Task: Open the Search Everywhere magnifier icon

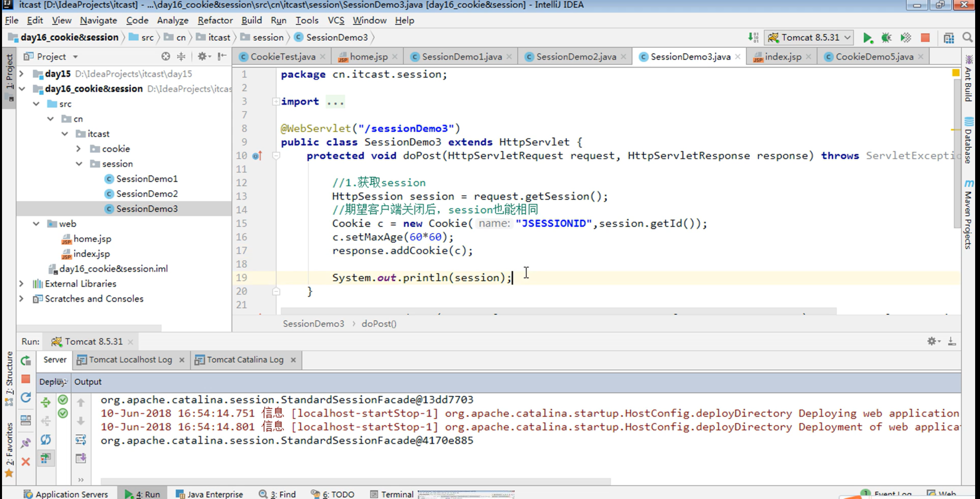Action: [967, 38]
